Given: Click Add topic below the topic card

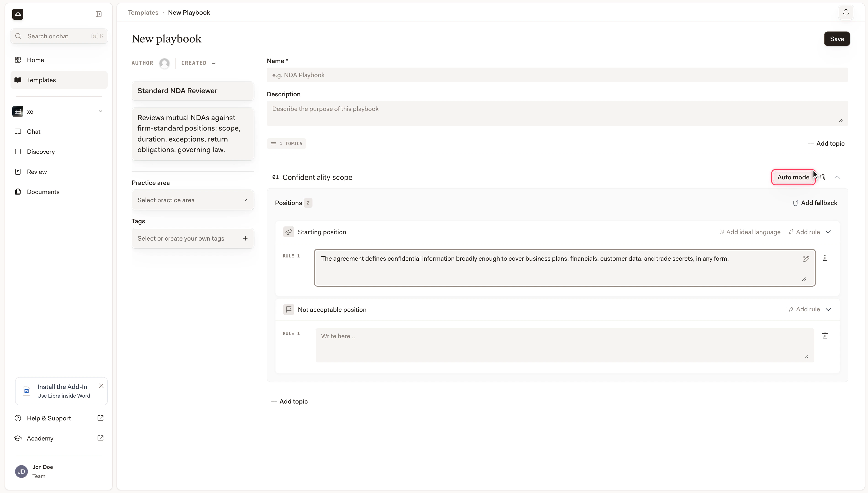Looking at the screenshot, I should 289,401.
